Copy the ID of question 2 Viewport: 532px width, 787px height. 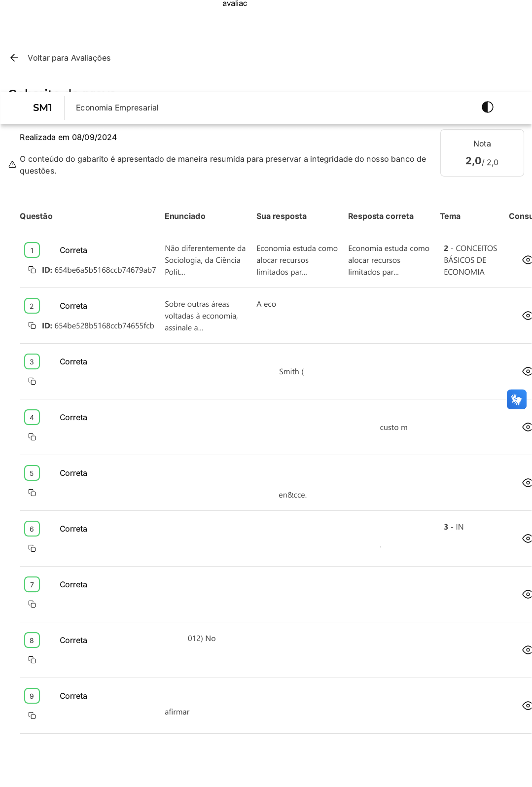[x=32, y=325]
